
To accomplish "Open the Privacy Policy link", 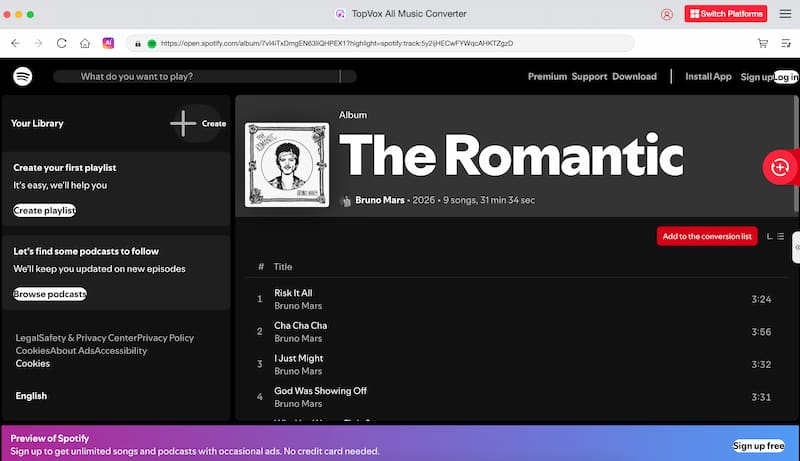I will point(165,338).
